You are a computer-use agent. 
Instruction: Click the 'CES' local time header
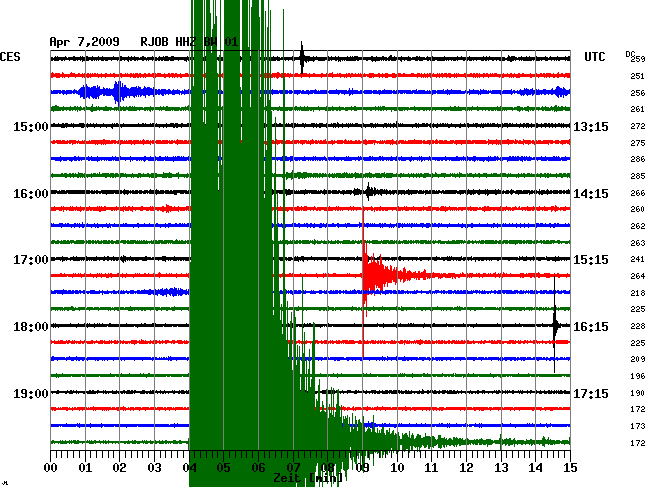(x=10, y=57)
